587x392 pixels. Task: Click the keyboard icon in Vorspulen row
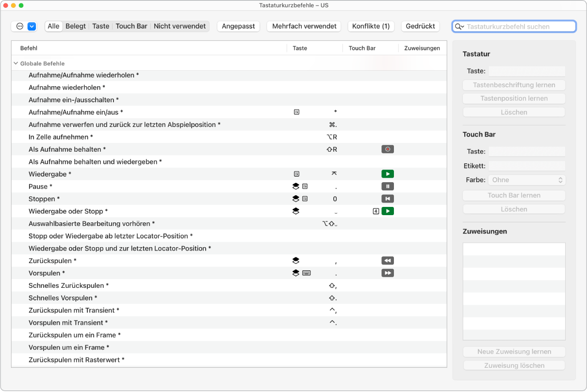(x=306, y=273)
